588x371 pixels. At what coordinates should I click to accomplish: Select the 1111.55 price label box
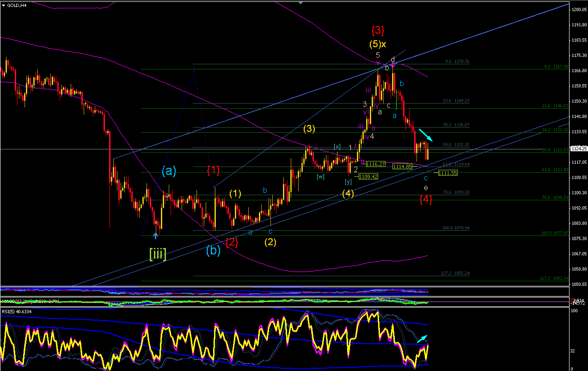click(448, 173)
